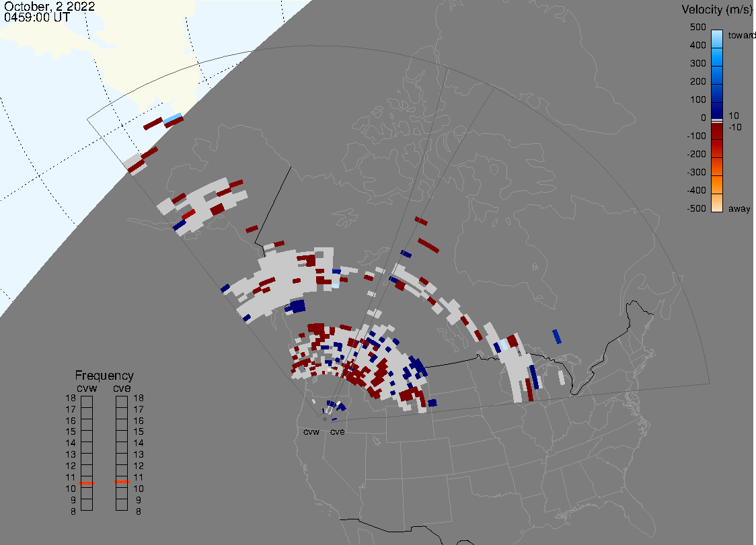Click the 500 label on velocity scale
This screenshot has width=756, height=545.
pos(697,27)
